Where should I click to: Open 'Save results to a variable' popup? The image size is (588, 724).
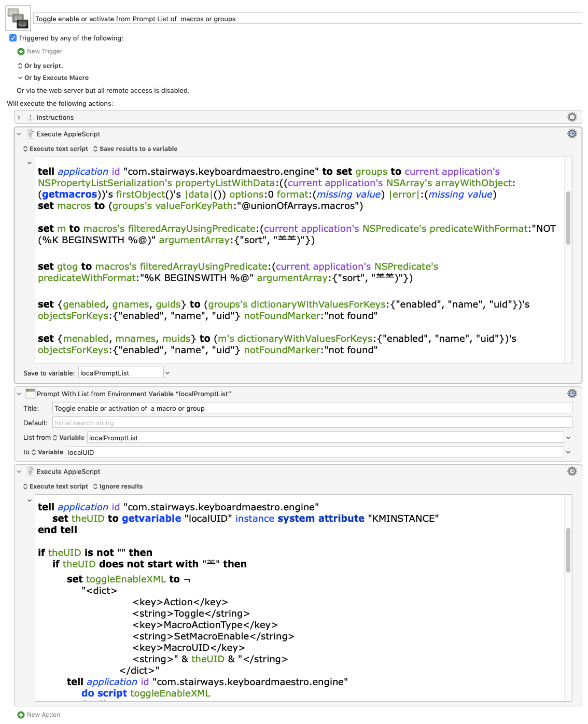[x=135, y=149]
